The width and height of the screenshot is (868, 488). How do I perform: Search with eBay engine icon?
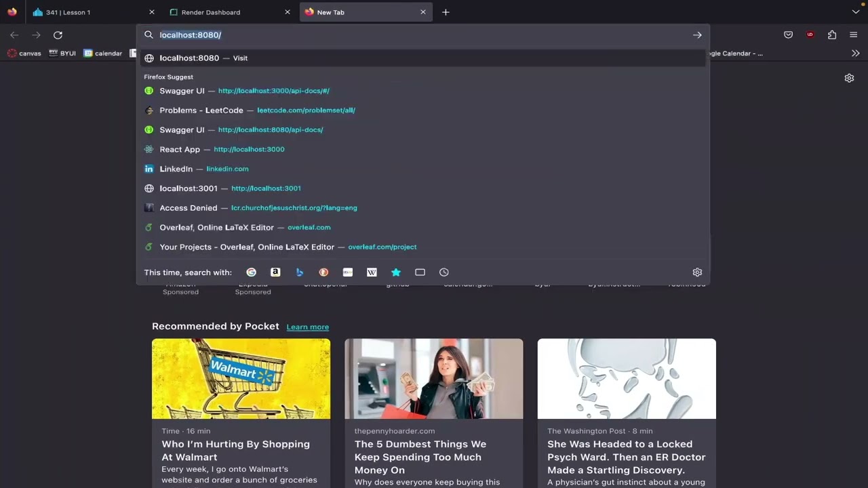click(348, 272)
